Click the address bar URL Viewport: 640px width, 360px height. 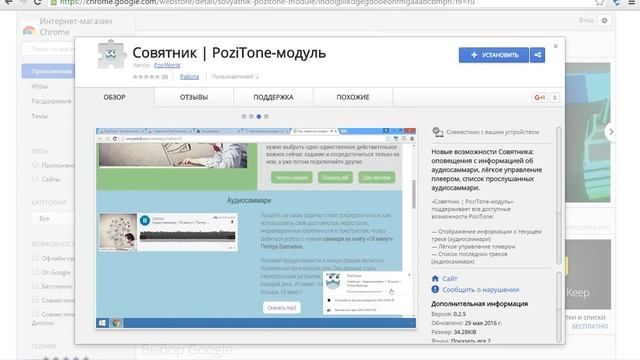coord(267,2)
